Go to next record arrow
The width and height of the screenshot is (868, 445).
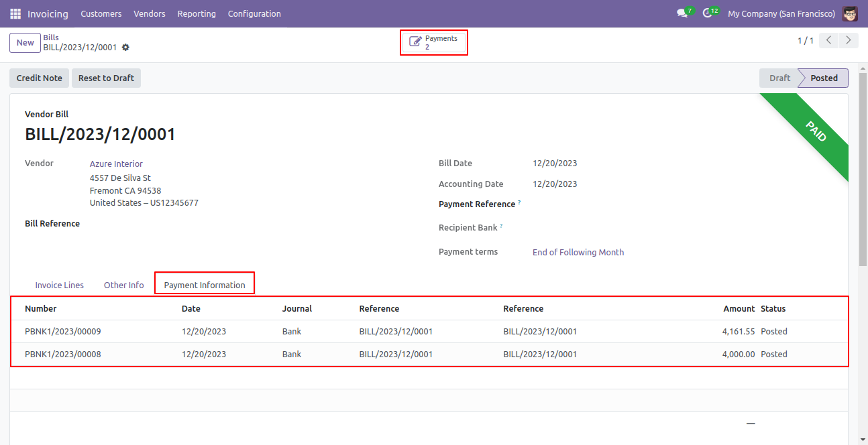[849, 40]
